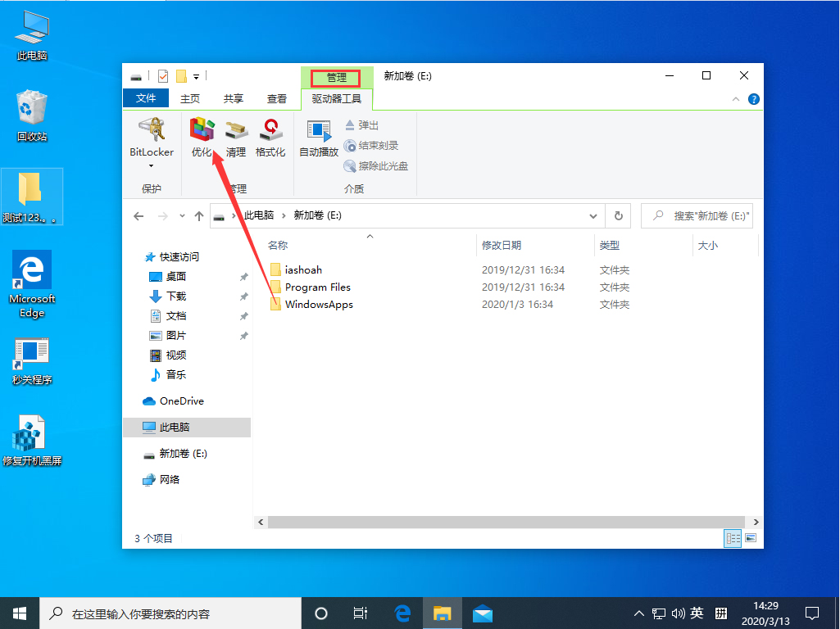Screen dimensions: 840x629
Task: Open the 清理 (Cleanup) tool
Action: pos(235,139)
